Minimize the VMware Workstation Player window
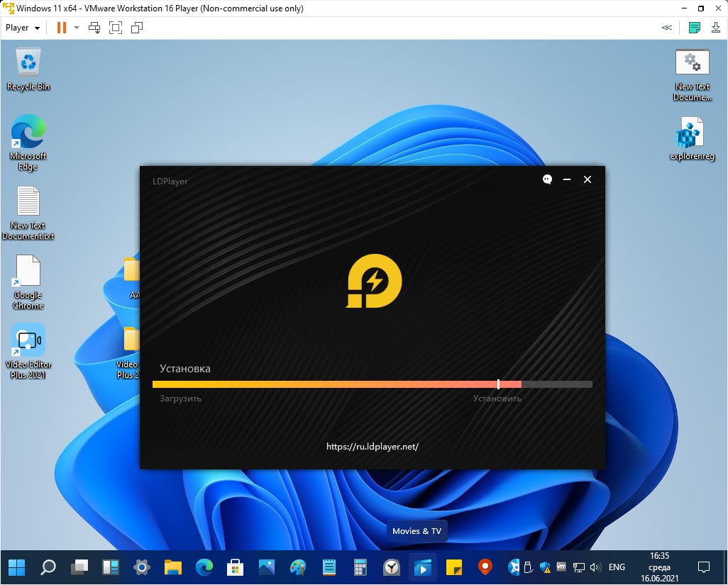This screenshot has width=728, height=585. click(684, 9)
